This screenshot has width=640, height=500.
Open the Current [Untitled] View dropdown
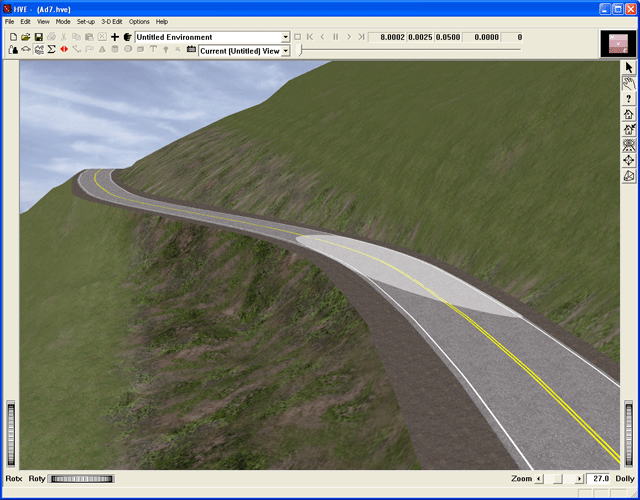[x=285, y=50]
